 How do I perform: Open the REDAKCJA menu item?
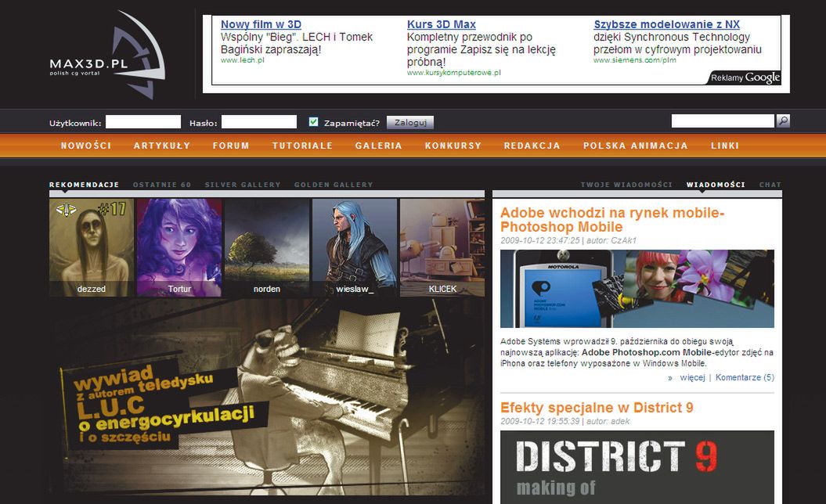(x=532, y=146)
